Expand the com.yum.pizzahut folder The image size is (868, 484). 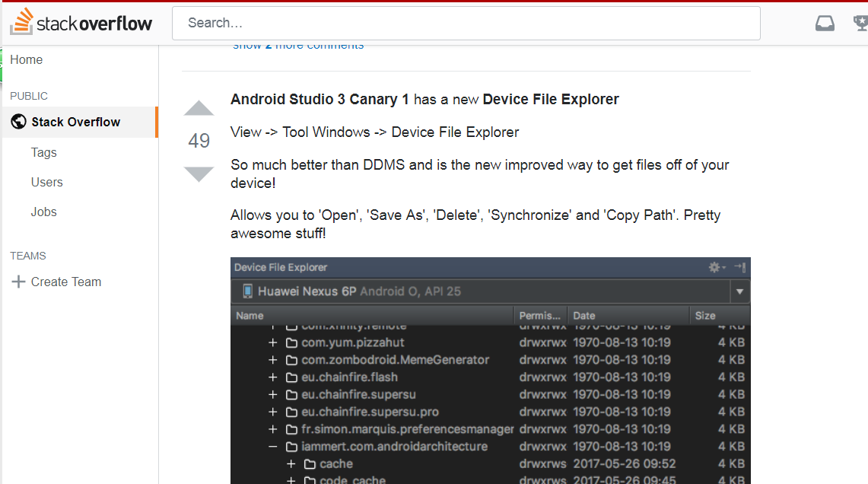[273, 342]
